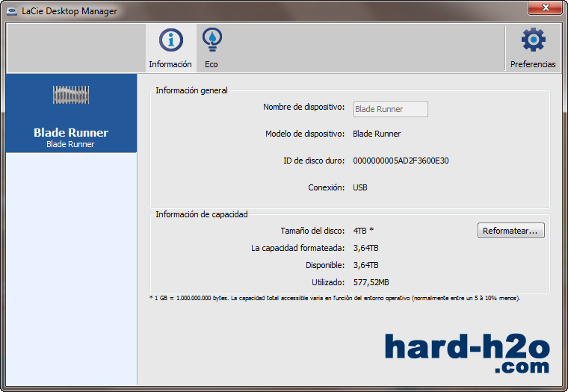The width and height of the screenshot is (568, 392).
Task: Click the Nombre de dispositivo field
Action: (390, 109)
